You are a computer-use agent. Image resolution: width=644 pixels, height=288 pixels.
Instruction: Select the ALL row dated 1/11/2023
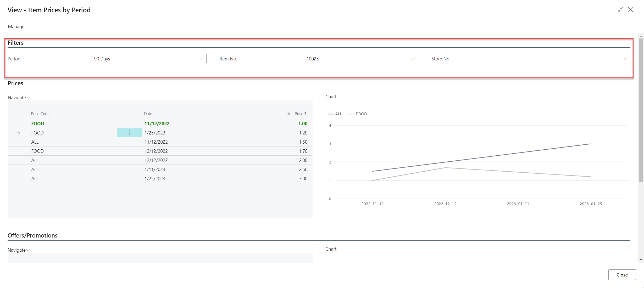pyautogui.click(x=35, y=169)
